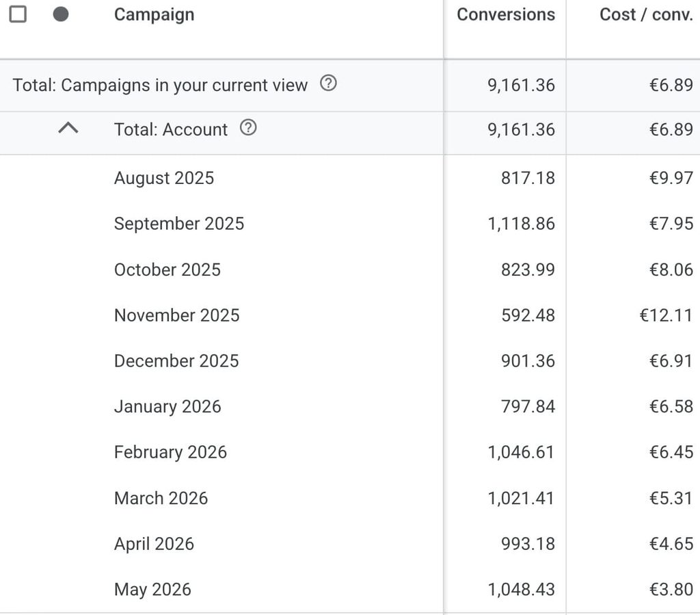Click the €9.97 cost per conversion
The width and height of the screenshot is (700, 615).
point(671,178)
